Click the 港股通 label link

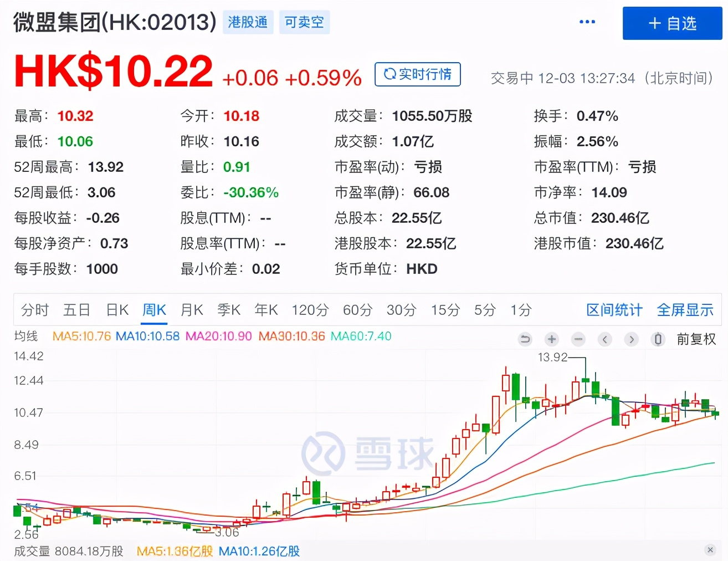[248, 22]
